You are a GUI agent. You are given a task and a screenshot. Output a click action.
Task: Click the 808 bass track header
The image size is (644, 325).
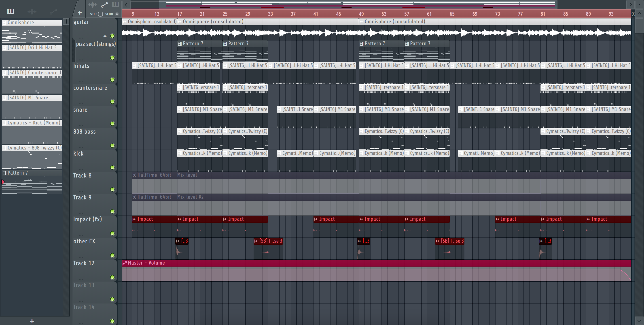[95, 139]
